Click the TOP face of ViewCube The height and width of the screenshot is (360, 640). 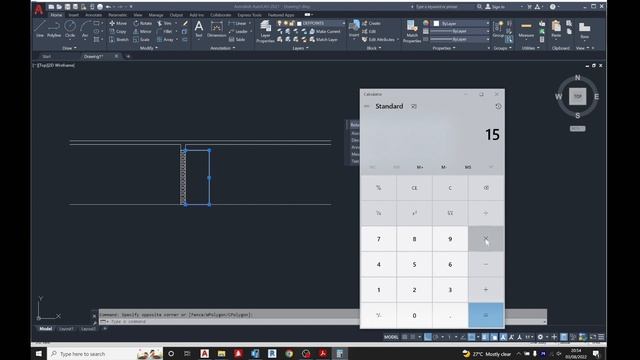coord(578,96)
